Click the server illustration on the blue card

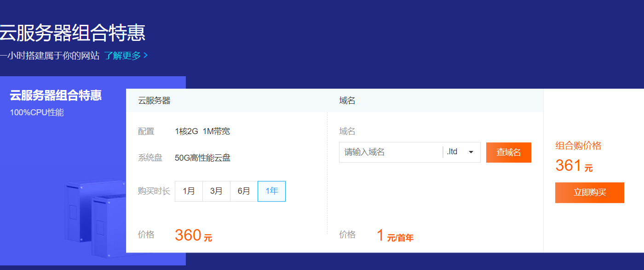[x=95, y=219]
